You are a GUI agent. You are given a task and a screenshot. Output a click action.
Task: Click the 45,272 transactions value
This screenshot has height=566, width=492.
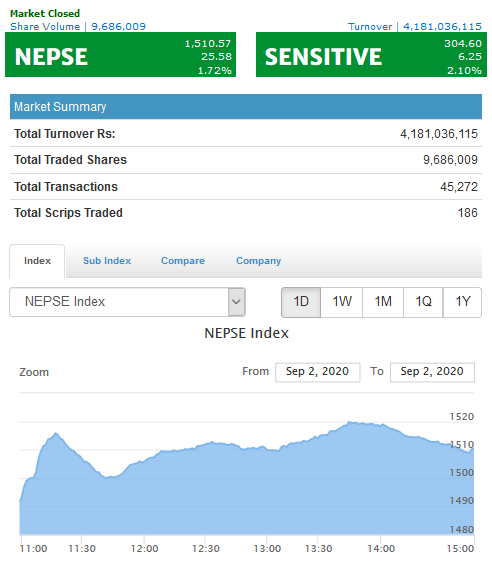(x=459, y=187)
